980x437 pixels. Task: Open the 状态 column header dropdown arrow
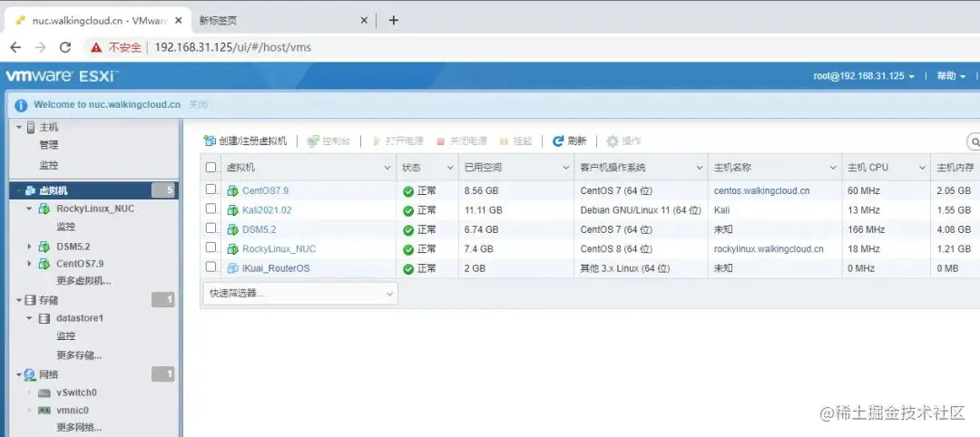point(450,168)
